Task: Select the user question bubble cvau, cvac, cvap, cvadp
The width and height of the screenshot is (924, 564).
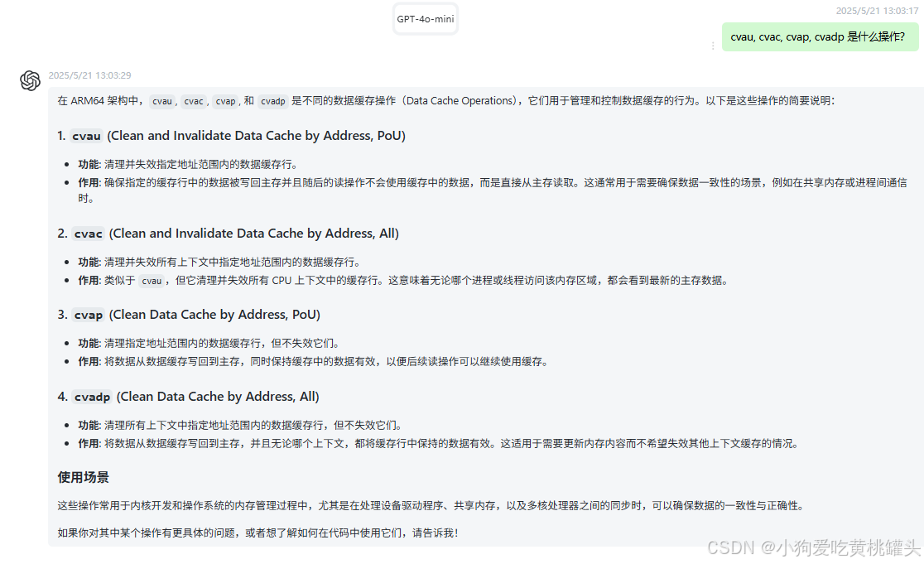Action: (x=820, y=36)
